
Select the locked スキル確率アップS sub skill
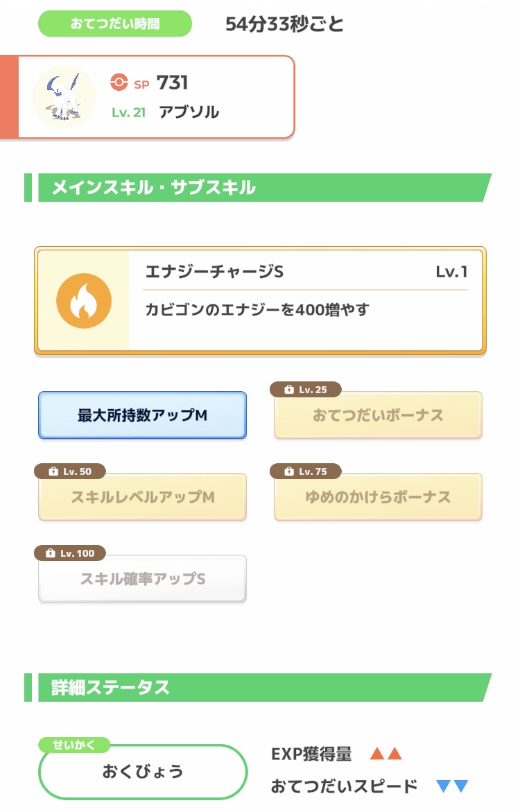pyautogui.click(x=142, y=579)
